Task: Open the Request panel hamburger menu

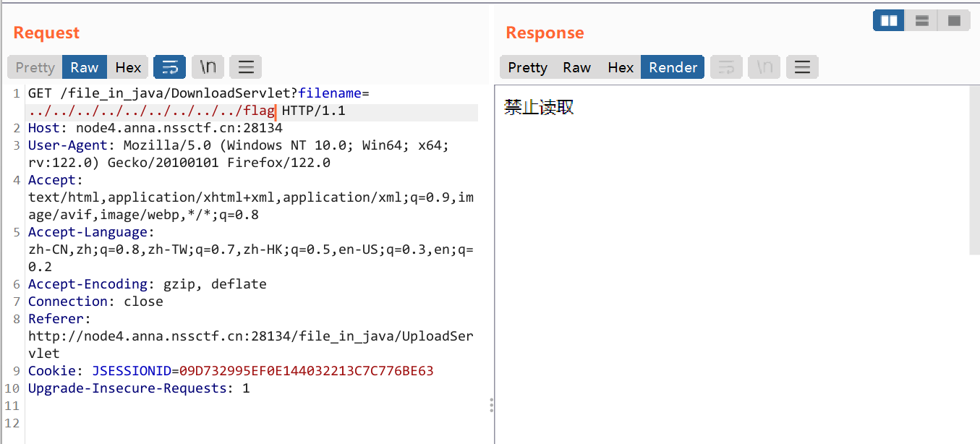Action: (x=245, y=67)
